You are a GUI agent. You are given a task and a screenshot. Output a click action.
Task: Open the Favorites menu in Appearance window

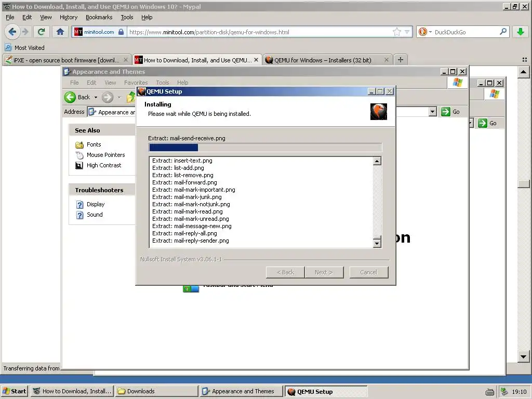(136, 83)
